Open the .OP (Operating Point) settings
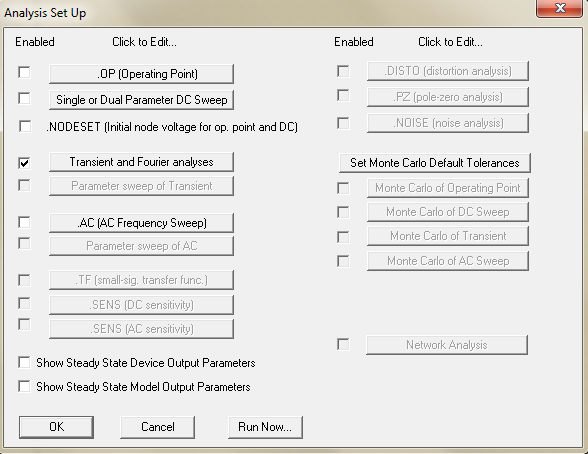 coord(141,74)
